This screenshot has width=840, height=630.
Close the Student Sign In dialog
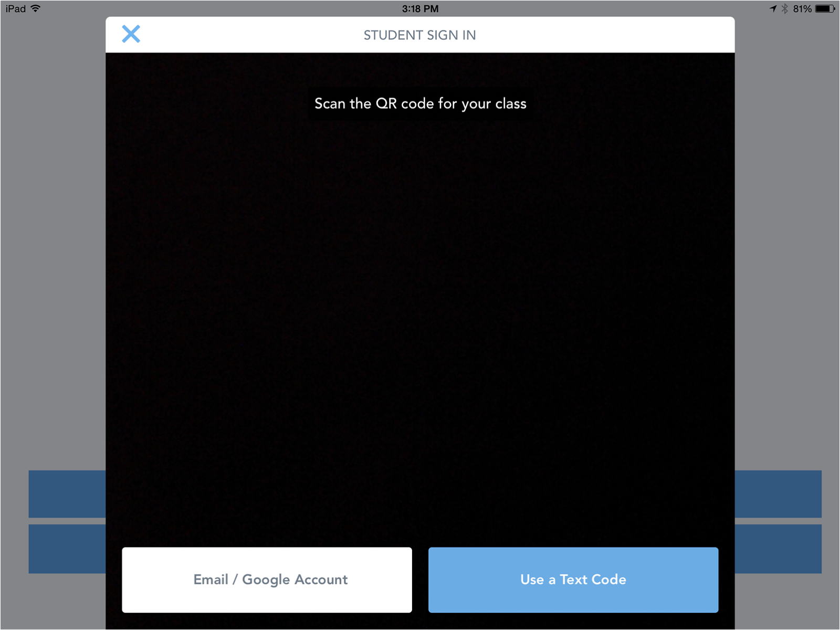coord(131,34)
